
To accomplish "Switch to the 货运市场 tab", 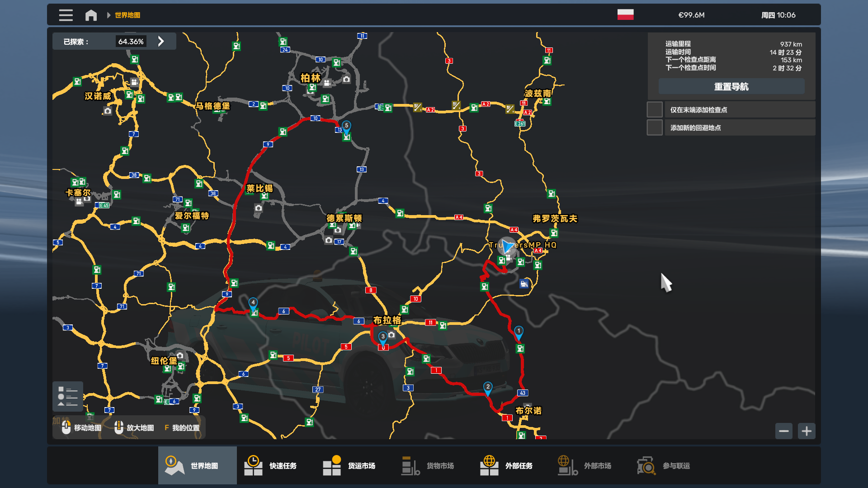I will click(x=349, y=465).
